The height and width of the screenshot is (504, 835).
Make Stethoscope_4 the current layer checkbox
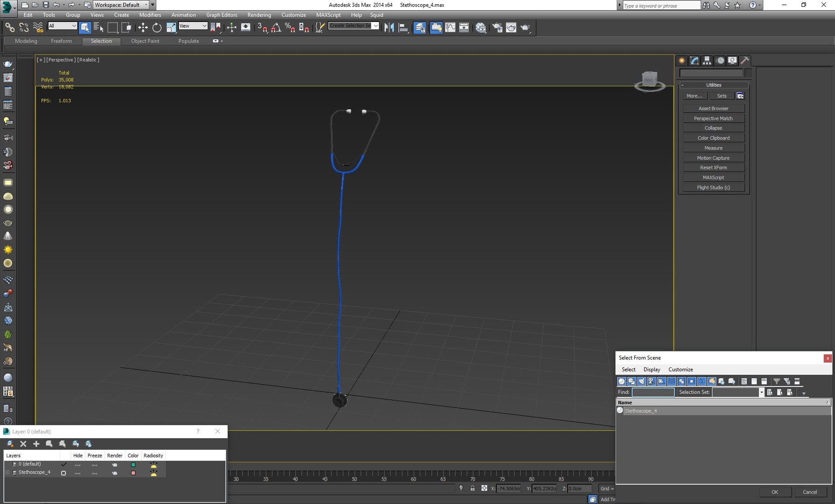64,473
